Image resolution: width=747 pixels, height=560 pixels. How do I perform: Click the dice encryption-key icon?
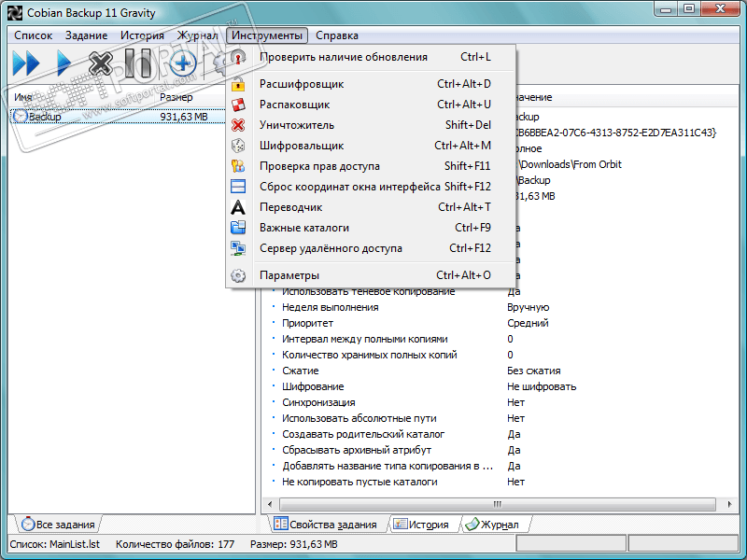pos(238,146)
